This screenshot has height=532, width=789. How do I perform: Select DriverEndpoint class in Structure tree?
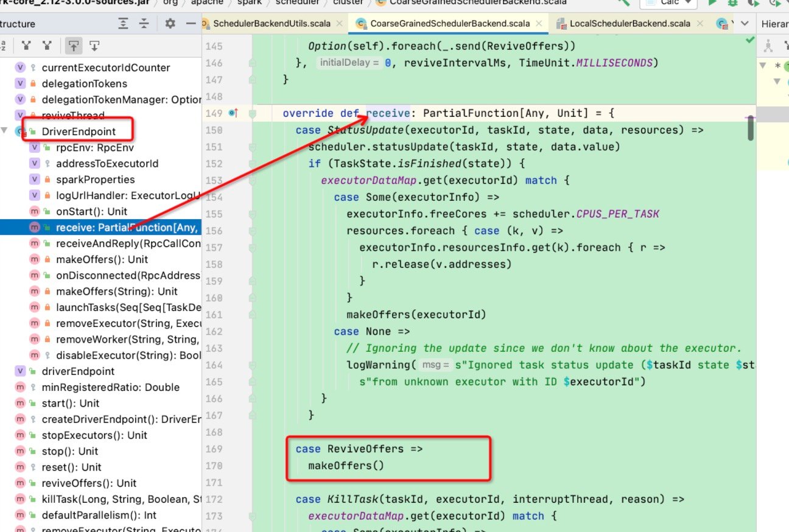(79, 131)
